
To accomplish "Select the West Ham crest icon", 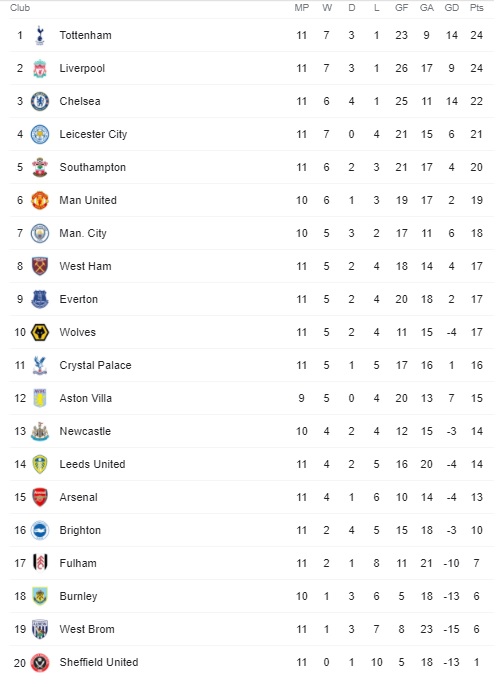I will click(40, 266).
